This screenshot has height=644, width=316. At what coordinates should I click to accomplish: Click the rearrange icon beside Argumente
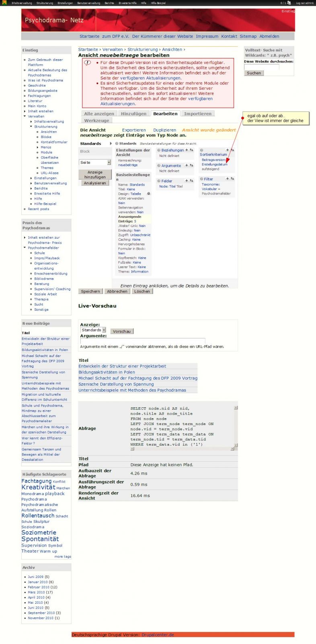pyautogui.click(x=191, y=165)
